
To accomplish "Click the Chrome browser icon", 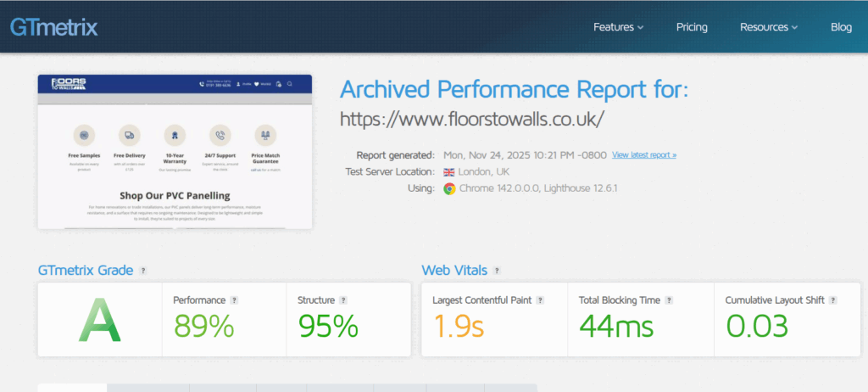I will pyautogui.click(x=448, y=188).
